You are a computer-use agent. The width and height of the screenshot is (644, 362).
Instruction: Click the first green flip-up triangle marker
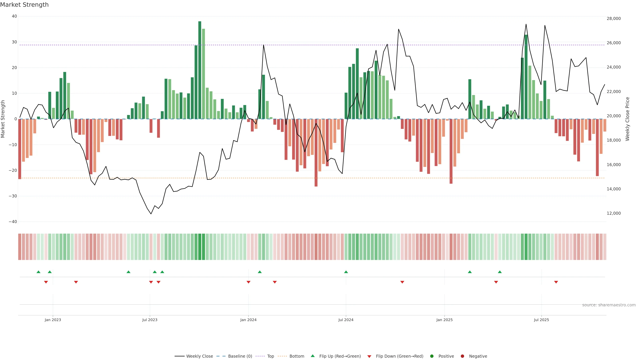click(x=38, y=272)
